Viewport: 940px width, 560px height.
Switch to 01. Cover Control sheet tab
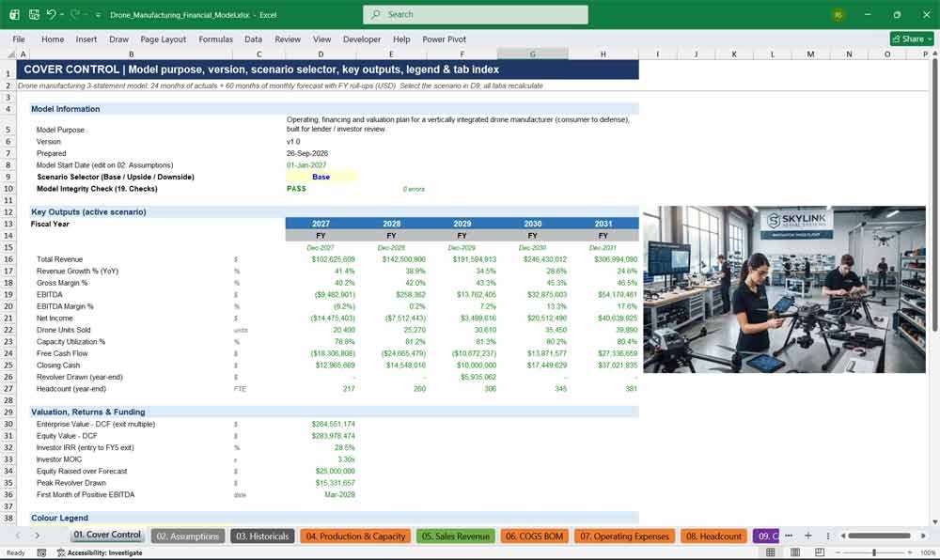tap(107, 535)
